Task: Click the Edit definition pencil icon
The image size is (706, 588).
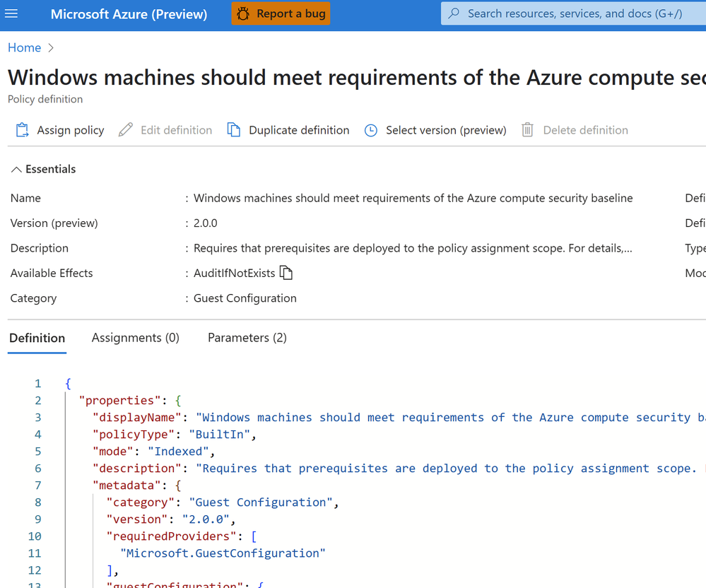Action: 126,130
